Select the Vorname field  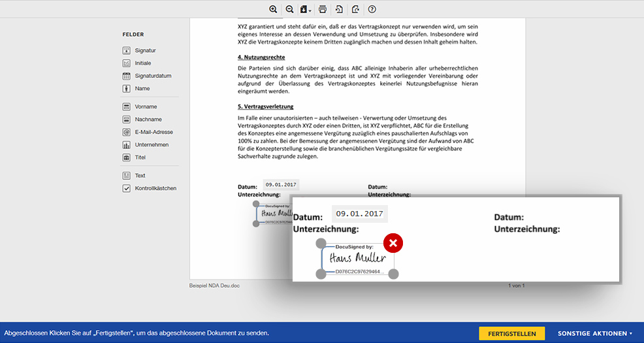(x=146, y=106)
